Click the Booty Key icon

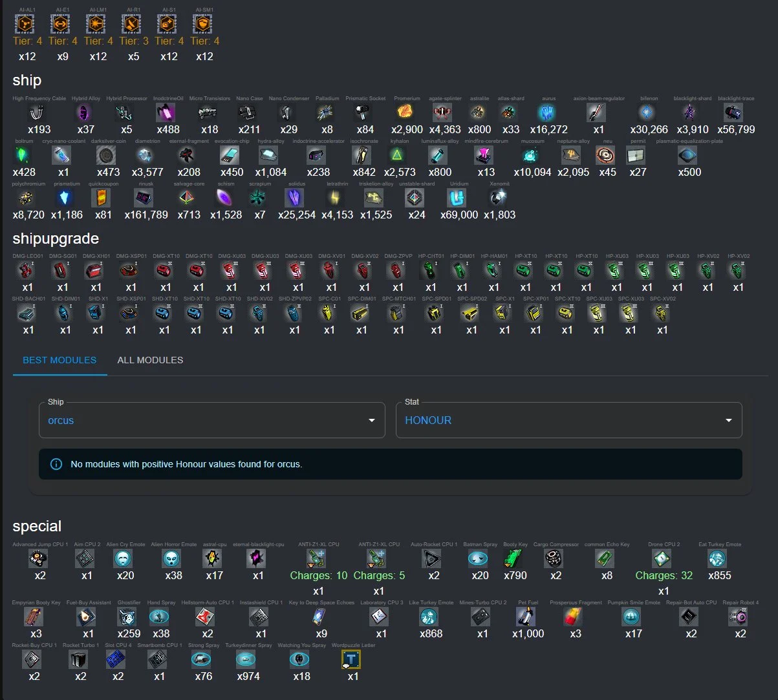[x=513, y=558]
